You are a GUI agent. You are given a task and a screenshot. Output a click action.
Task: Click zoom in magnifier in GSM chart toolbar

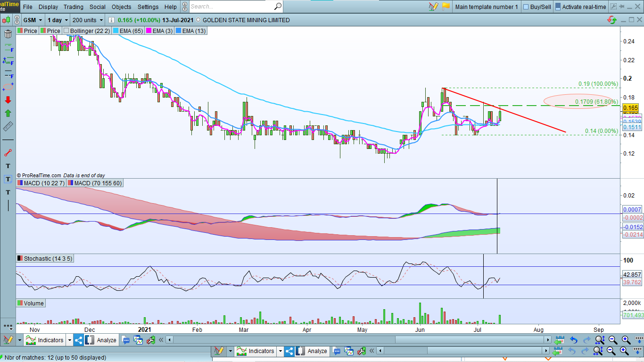coord(626,340)
